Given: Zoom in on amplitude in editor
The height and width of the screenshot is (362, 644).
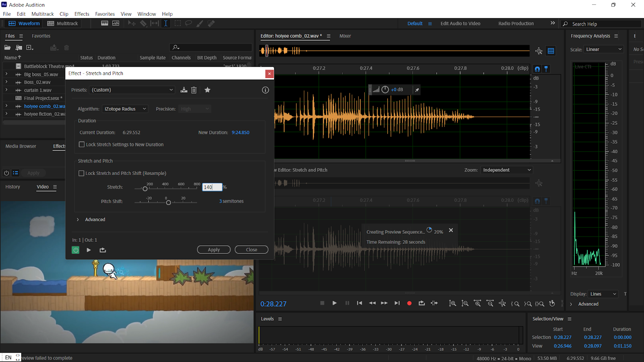Looking at the screenshot, I should [453, 304].
